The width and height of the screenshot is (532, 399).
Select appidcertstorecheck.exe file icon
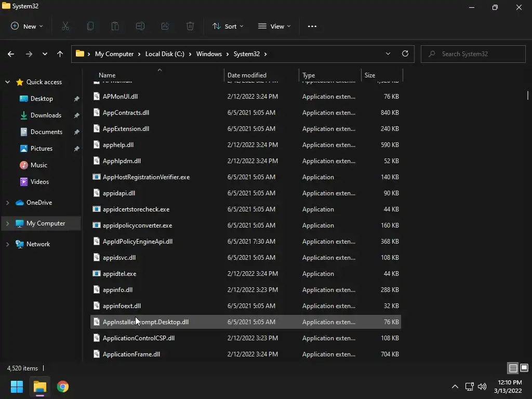point(97,209)
